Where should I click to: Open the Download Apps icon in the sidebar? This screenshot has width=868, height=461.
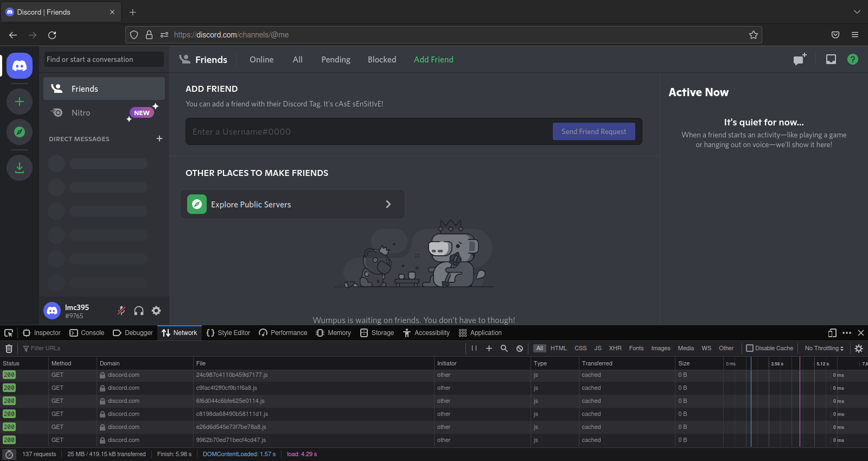point(20,168)
